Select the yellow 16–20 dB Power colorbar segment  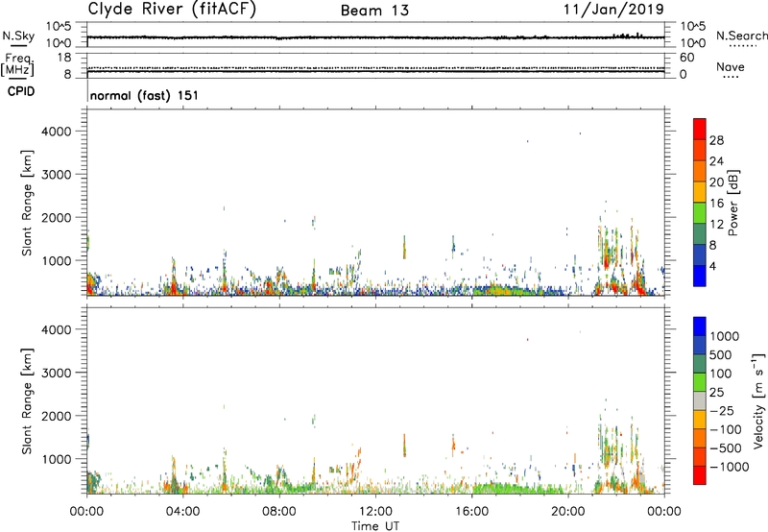coord(700,192)
